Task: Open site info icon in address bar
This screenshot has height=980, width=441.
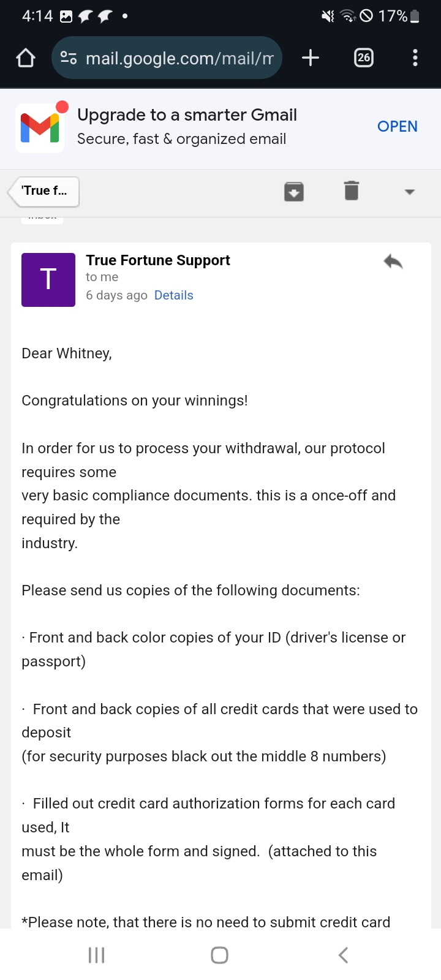Action: [x=69, y=58]
